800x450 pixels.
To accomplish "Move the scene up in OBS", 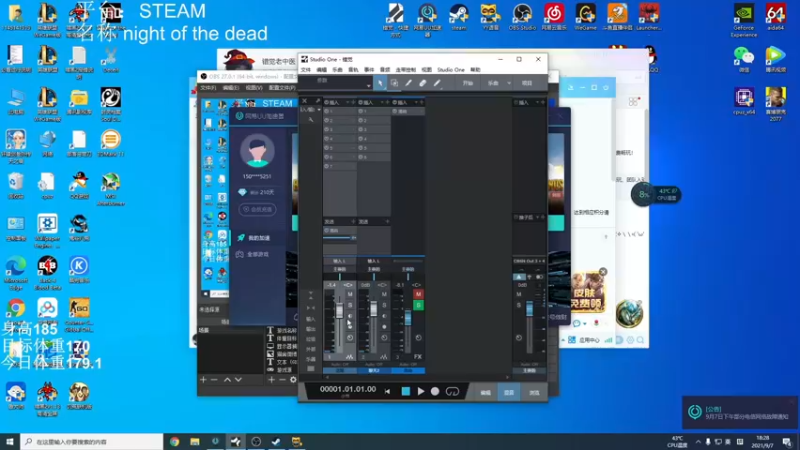I will [x=228, y=380].
